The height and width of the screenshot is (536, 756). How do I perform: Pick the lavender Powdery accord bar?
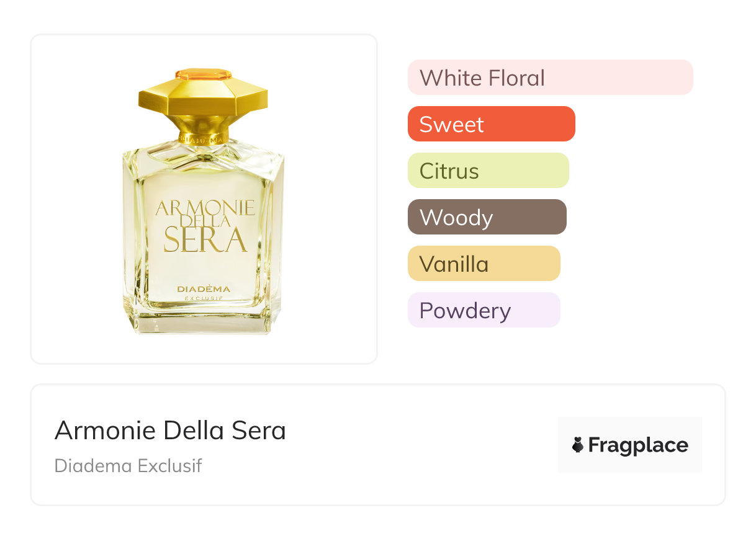click(x=484, y=310)
